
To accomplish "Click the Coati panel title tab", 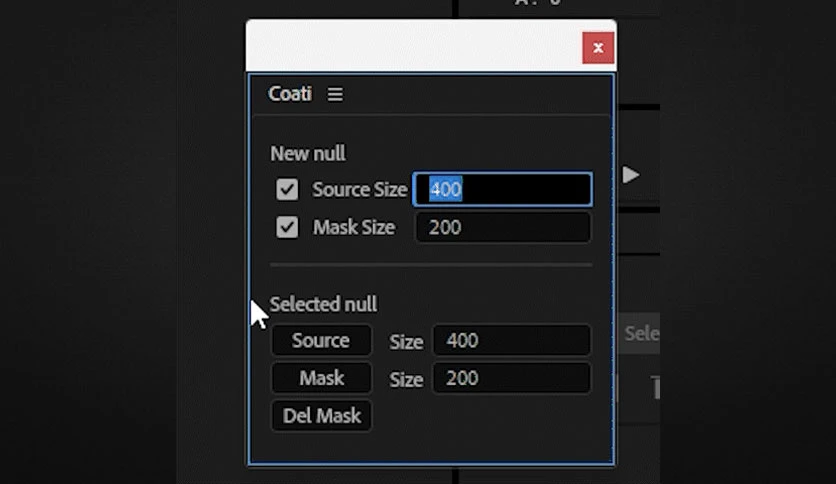I will (x=290, y=94).
